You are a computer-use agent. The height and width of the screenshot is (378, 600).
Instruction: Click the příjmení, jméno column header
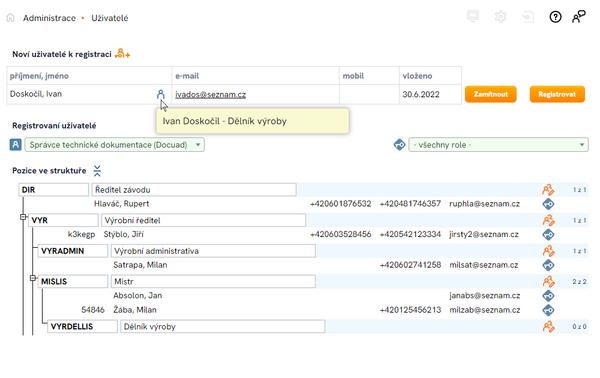[x=89, y=76]
